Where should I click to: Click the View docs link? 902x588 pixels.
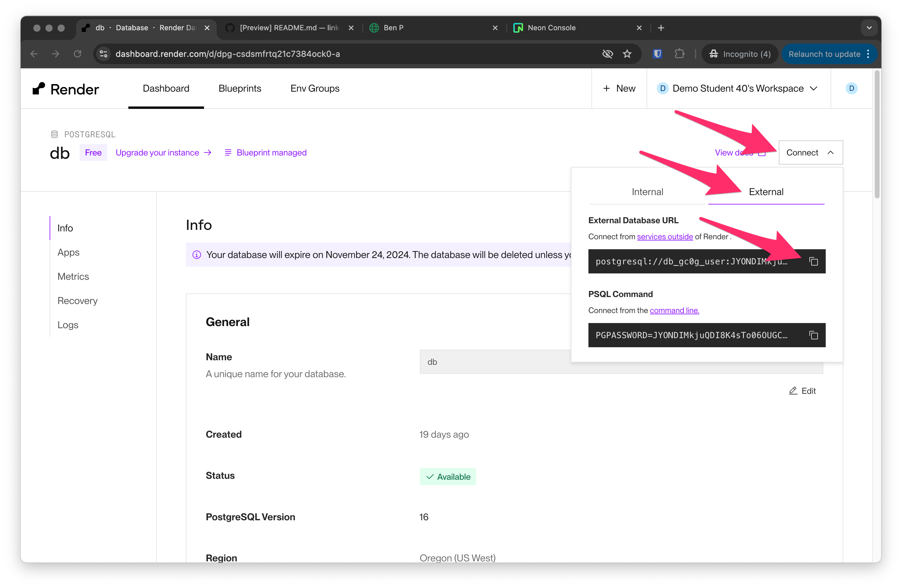740,152
